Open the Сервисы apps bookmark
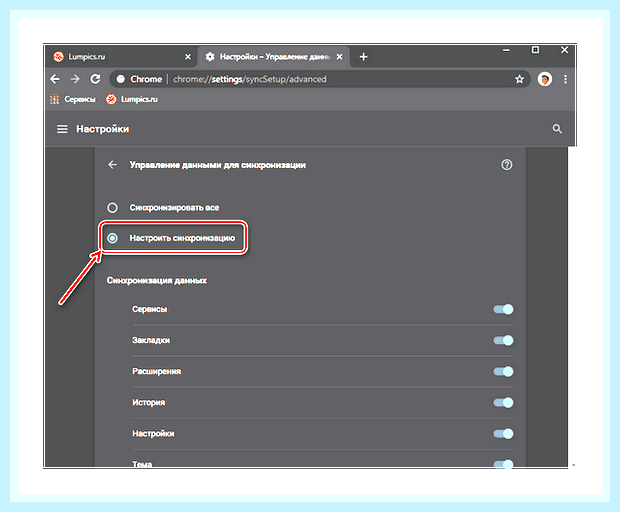 [x=73, y=99]
